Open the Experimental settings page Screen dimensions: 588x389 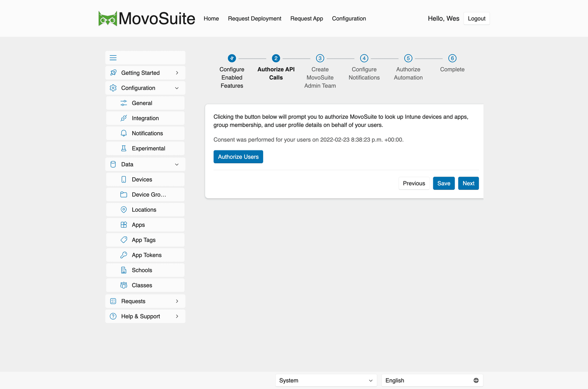coord(146,148)
